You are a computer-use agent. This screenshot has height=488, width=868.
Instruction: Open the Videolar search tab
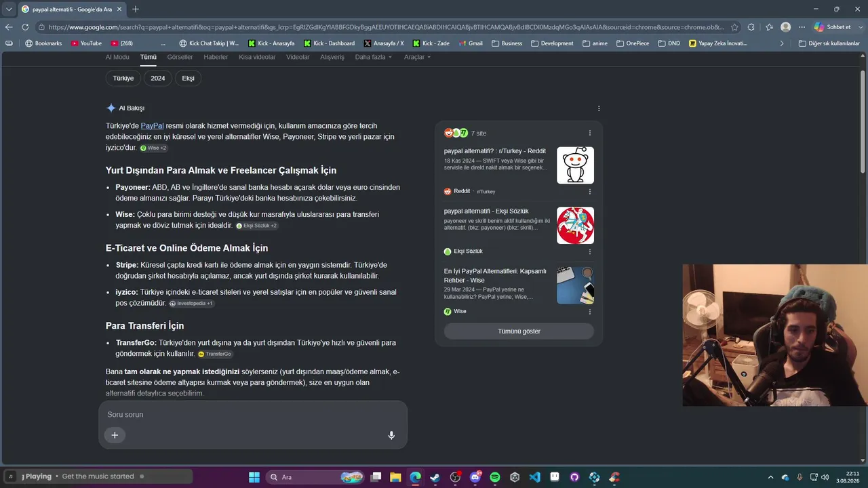298,57
